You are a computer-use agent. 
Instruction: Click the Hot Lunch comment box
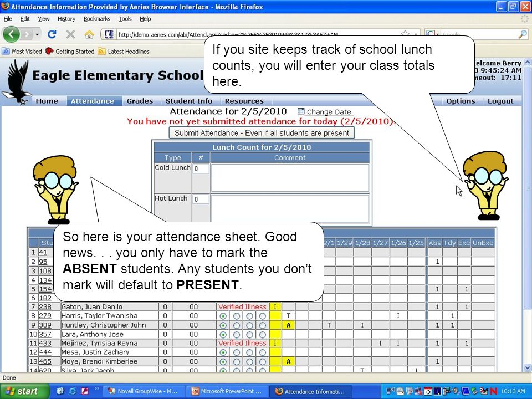coord(290,208)
